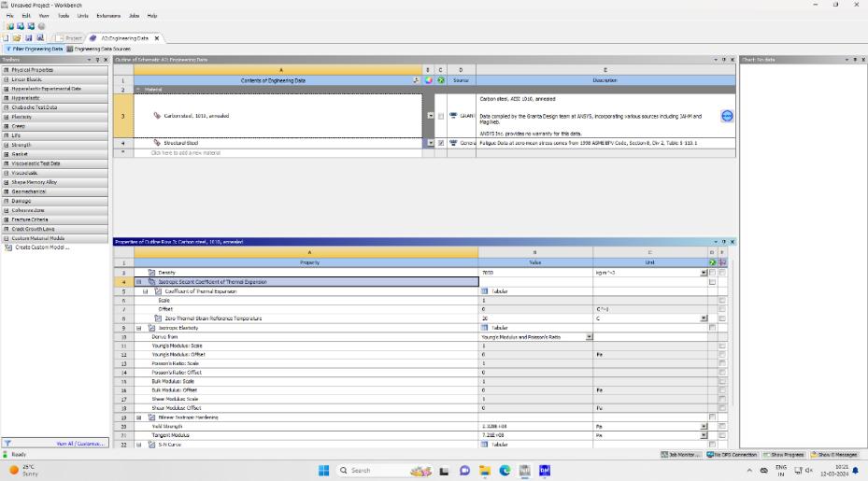Open the Units menu
This screenshot has height=481, width=868.
pyautogui.click(x=83, y=16)
